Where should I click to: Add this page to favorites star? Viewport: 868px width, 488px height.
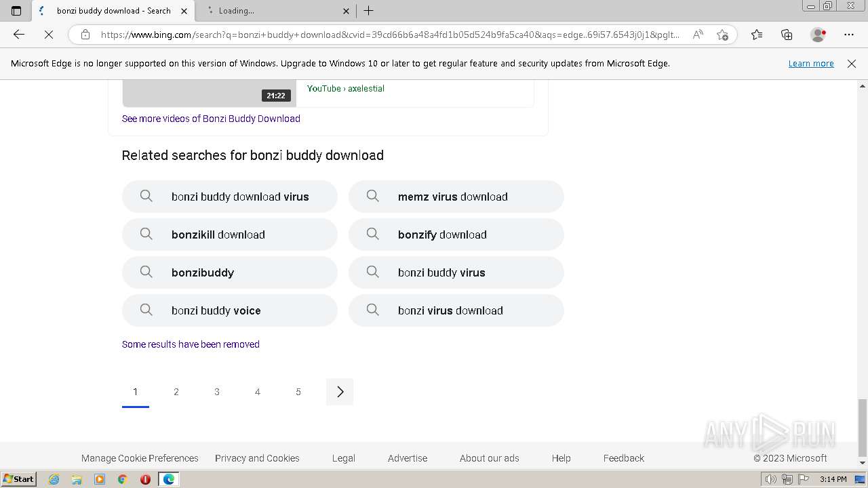pyautogui.click(x=722, y=35)
